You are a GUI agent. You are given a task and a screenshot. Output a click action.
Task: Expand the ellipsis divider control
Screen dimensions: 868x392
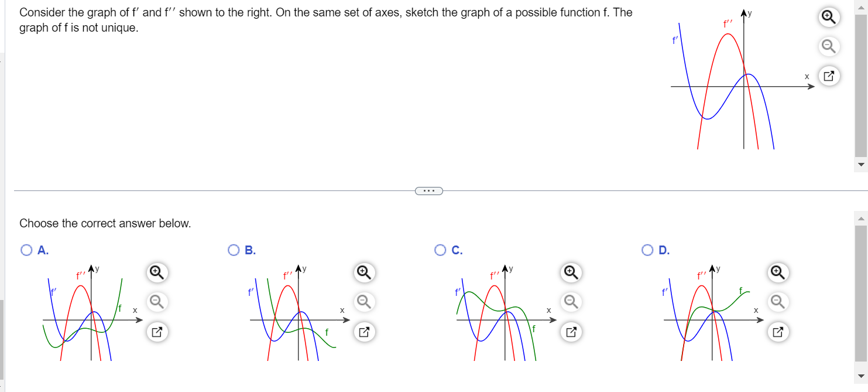pyautogui.click(x=429, y=190)
